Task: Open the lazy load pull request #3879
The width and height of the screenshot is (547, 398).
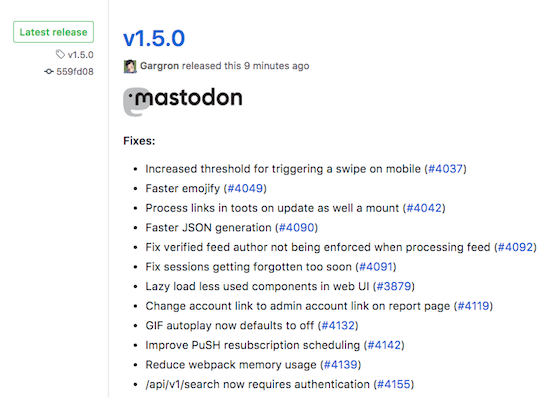Action: pyautogui.click(x=394, y=286)
